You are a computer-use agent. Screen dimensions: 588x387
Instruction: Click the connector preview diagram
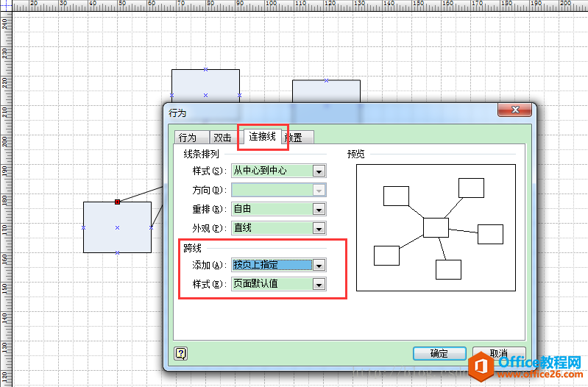point(436,227)
